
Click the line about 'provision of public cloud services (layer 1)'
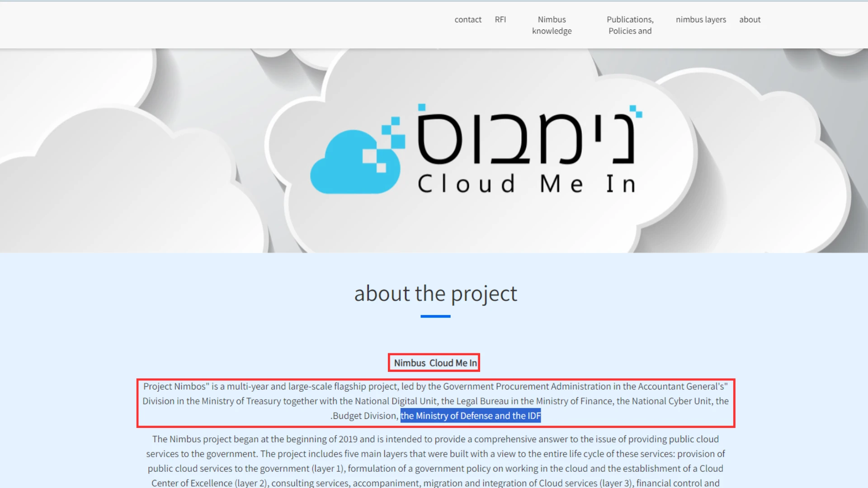point(435,469)
